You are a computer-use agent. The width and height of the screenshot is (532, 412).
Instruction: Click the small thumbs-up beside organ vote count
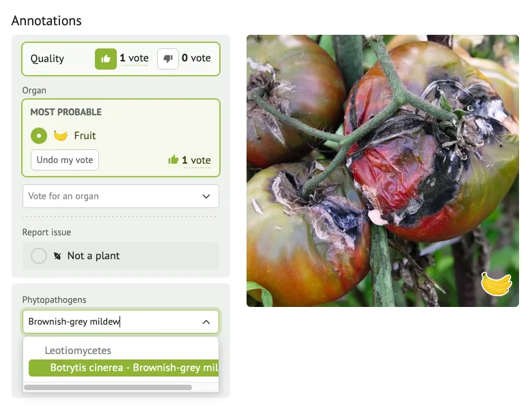[173, 160]
